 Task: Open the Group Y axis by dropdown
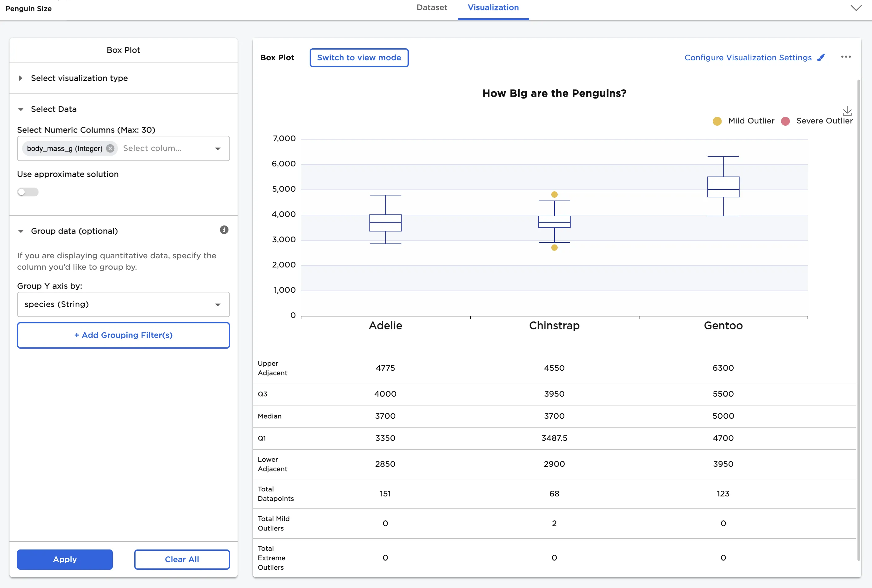[123, 304]
